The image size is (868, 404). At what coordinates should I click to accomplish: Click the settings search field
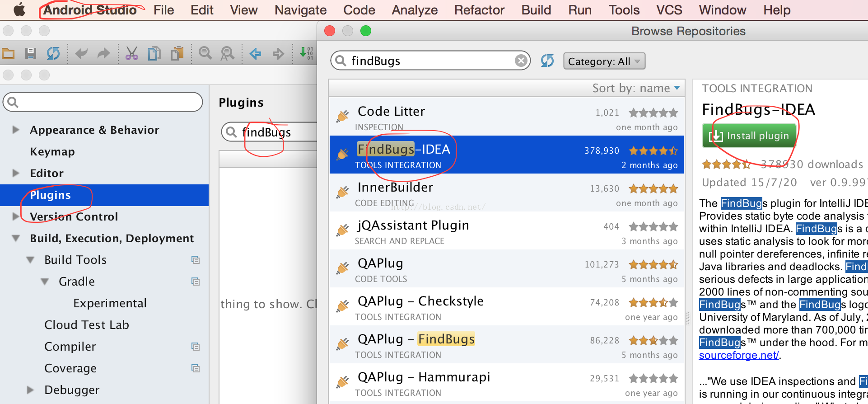click(103, 102)
